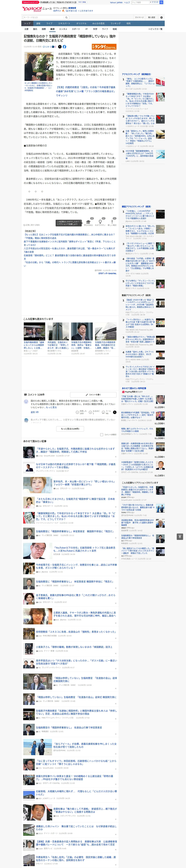Screen dimensions: 186x868
Task: Open first 'こんな記事も読まれています' video thumbnail
Action: pyautogui.click(x=34, y=331)
